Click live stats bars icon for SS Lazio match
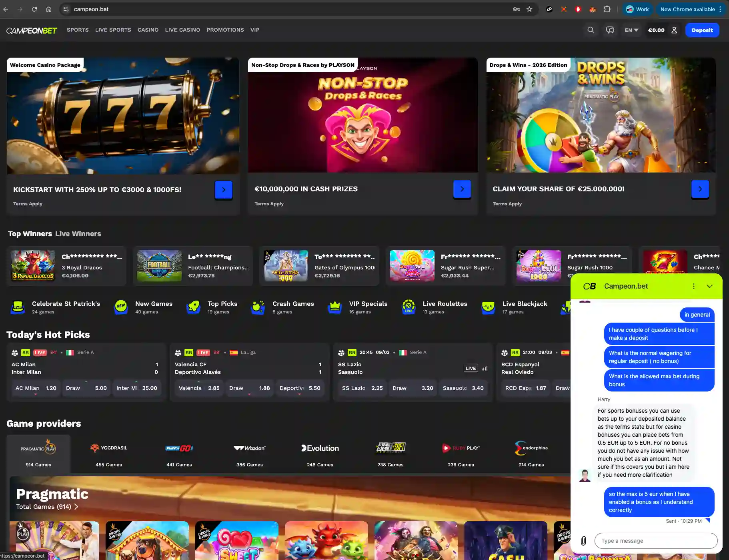The width and height of the screenshot is (729, 560). pos(485,368)
